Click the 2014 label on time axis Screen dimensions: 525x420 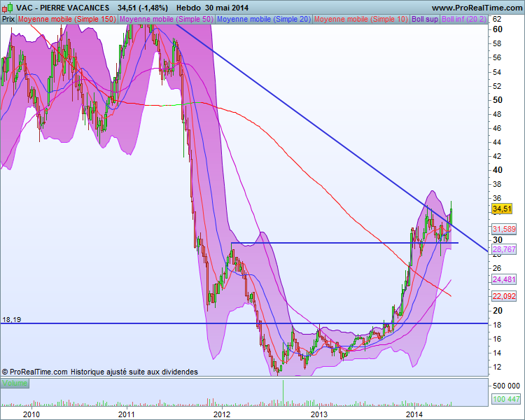click(x=414, y=414)
